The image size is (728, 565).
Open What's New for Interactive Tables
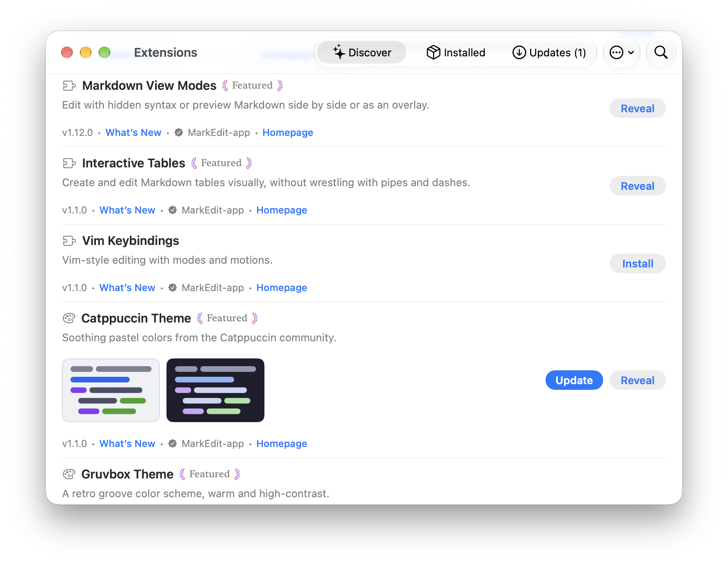127,210
